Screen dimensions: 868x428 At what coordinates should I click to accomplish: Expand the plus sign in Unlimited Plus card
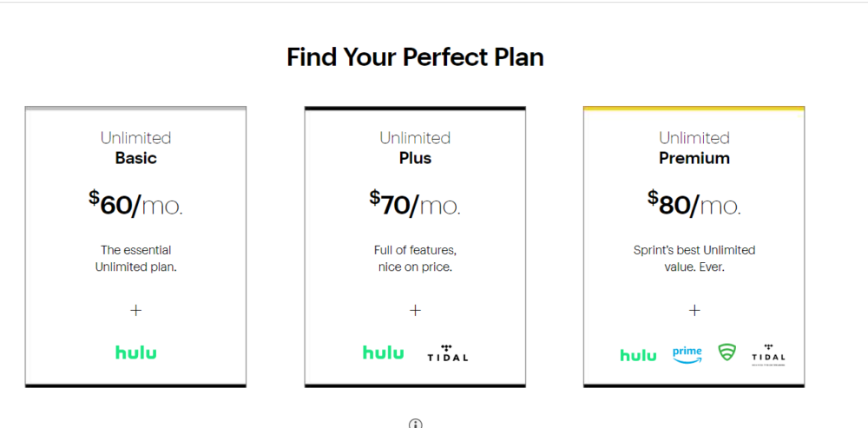pos(415,310)
